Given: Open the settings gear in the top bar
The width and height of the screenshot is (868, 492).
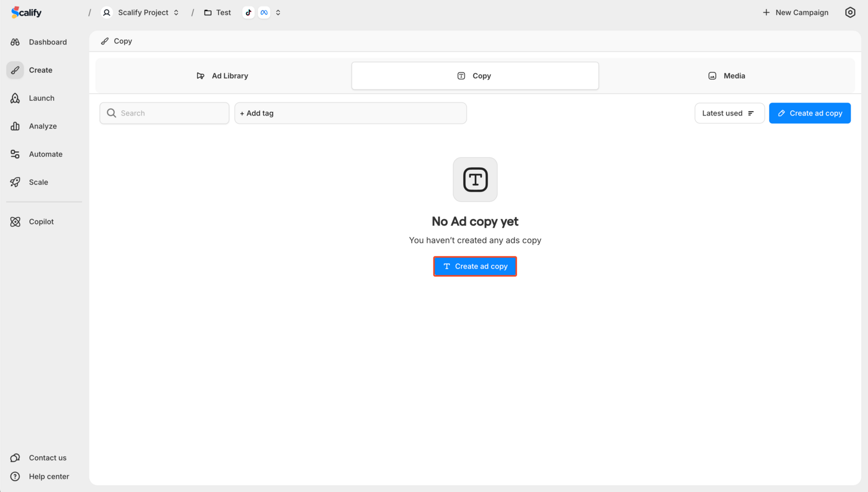Looking at the screenshot, I should [x=851, y=12].
